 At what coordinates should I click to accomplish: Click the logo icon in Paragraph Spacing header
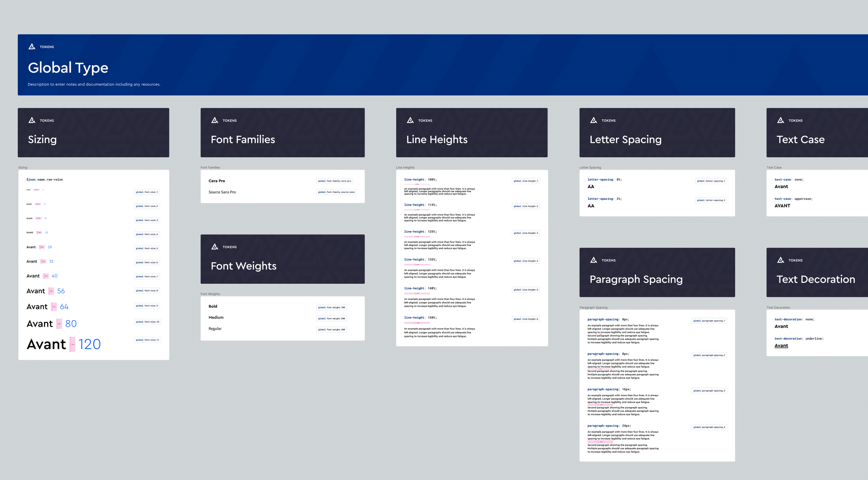593,260
